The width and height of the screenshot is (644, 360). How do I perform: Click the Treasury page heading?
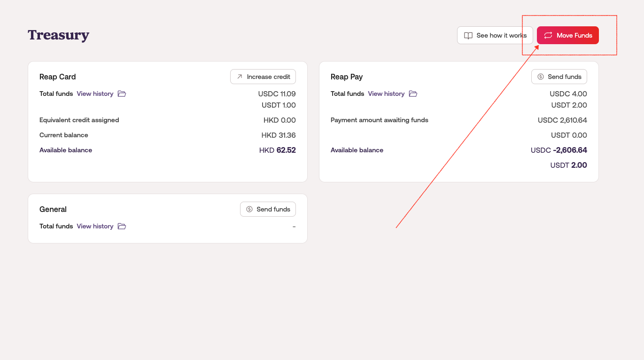(58, 35)
